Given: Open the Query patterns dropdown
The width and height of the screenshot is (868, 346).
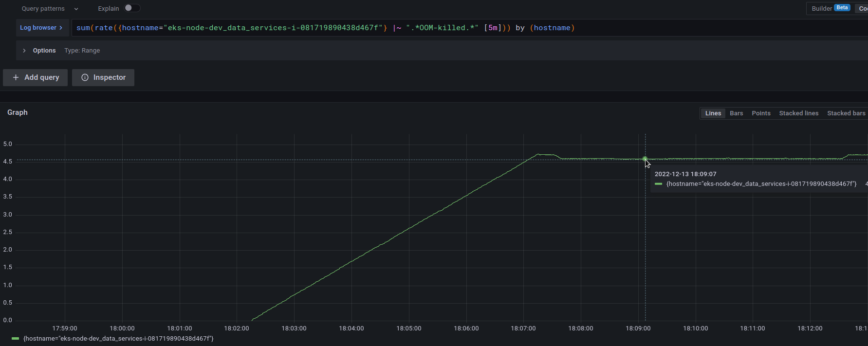Looking at the screenshot, I should pyautogui.click(x=50, y=8).
